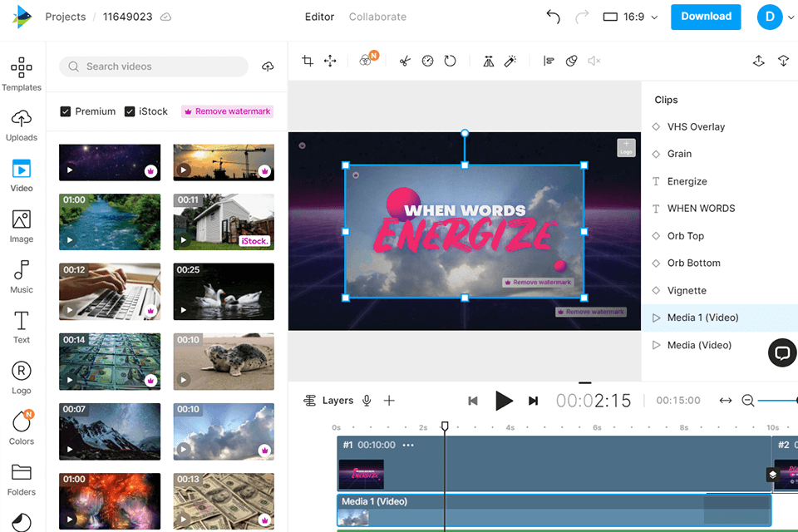Open the clip speed control

427,60
